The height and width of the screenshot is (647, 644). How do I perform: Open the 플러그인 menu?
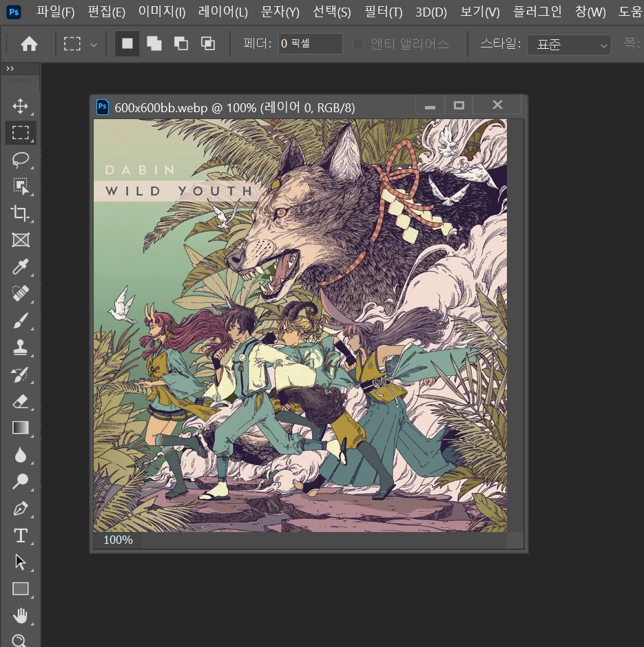tap(537, 12)
